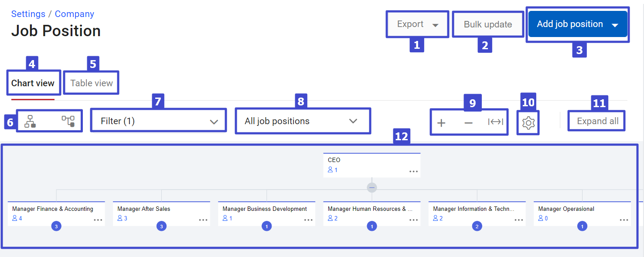Go to Settings breadcrumb link

28,14
